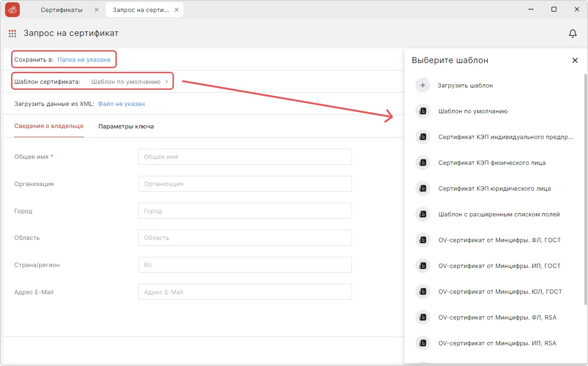This screenshot has height=366, width=588.
Task: Click the Папка не указана link
Action: point(84,59)
